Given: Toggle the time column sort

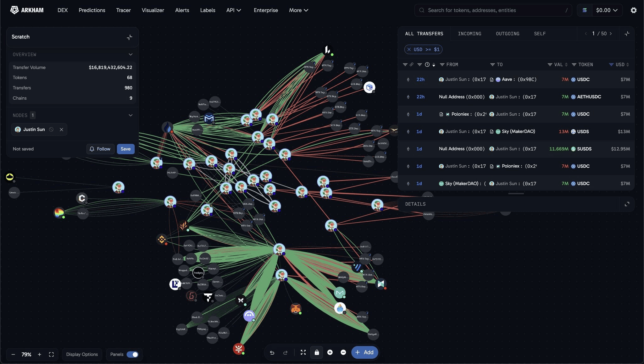Looking at the screenshot, I should (434, 65).
